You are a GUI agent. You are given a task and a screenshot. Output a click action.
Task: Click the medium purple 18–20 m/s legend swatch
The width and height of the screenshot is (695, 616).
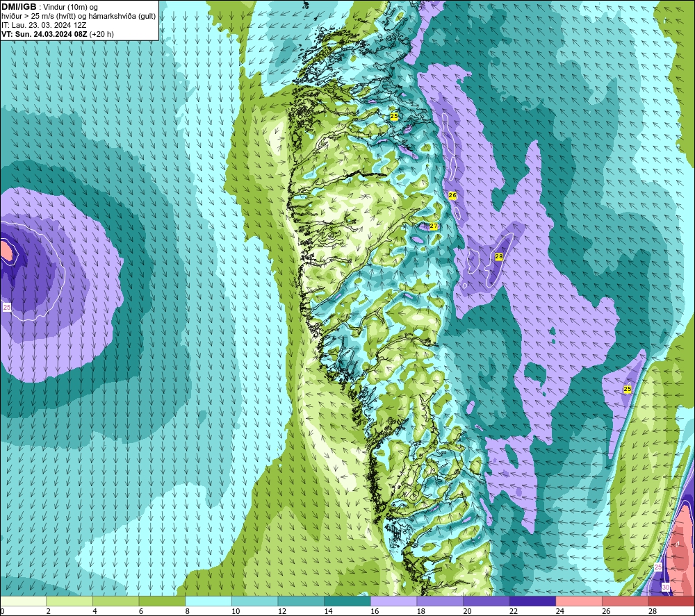(x=440, y=601)
